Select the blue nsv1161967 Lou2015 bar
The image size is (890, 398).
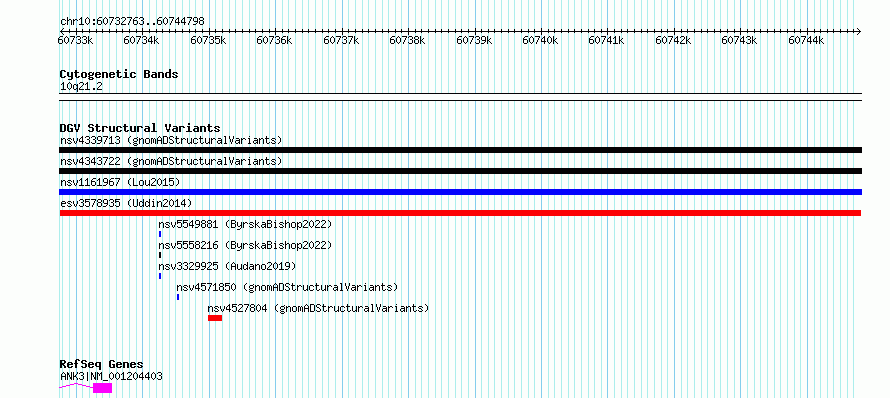point(460,192)
